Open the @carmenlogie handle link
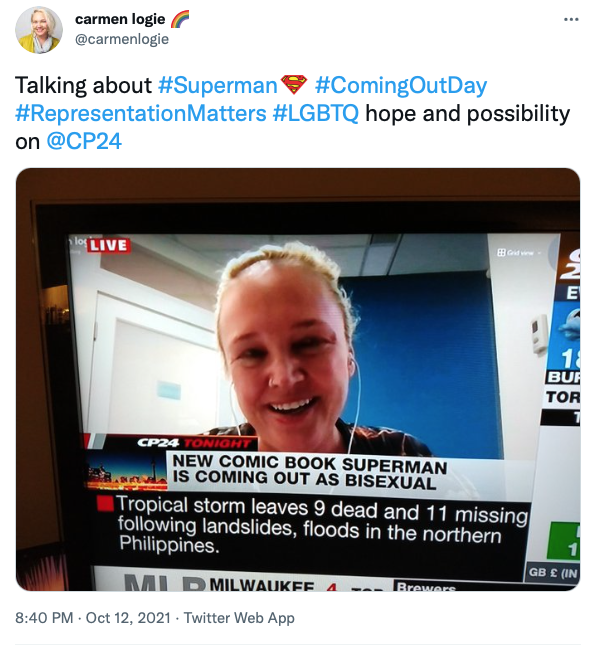Image resolution: width=595 pixels, height=648 pixels. point(122,39)
